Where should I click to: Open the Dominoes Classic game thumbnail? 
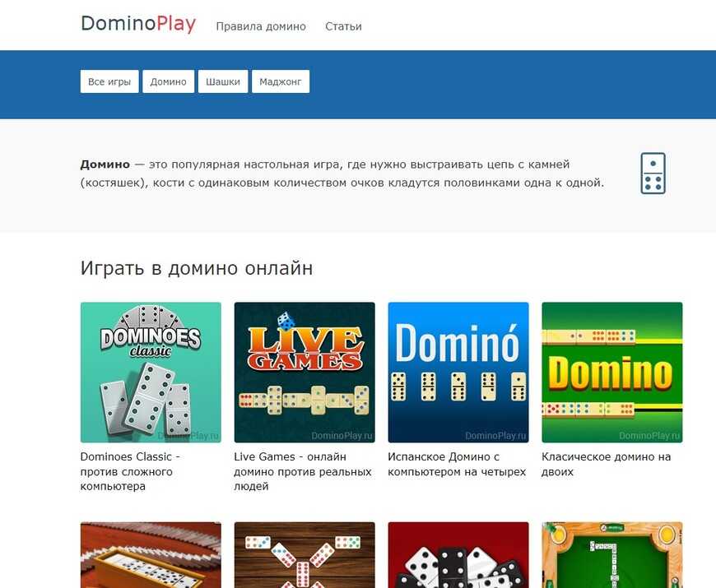tap(151, 373)
